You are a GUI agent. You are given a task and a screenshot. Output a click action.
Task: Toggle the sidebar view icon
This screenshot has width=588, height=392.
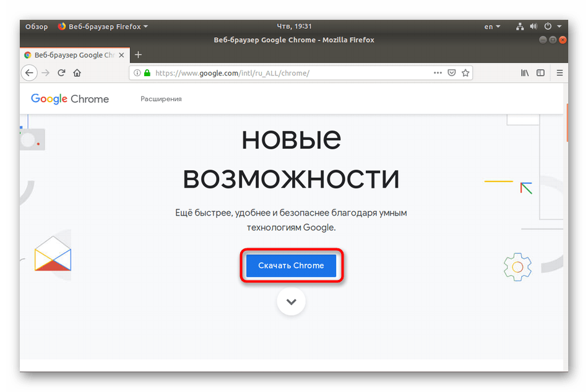click(x=540, y=73)
